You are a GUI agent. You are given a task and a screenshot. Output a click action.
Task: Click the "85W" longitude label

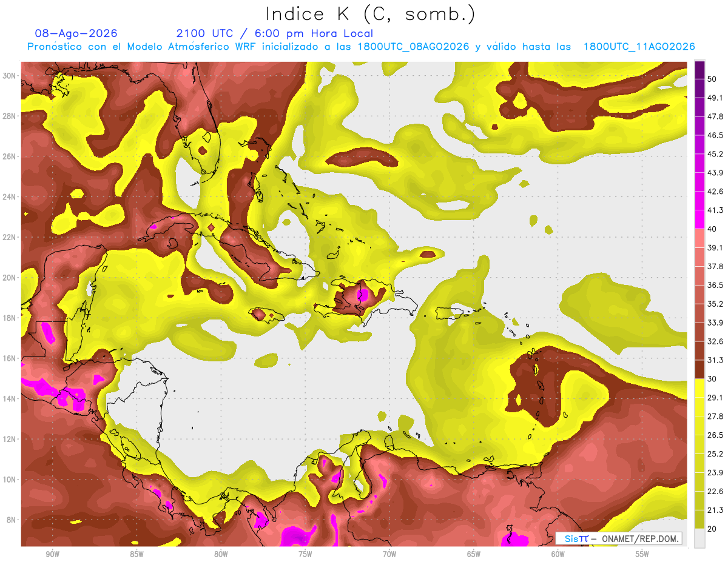pyautogui.click(x=136, y=555)
